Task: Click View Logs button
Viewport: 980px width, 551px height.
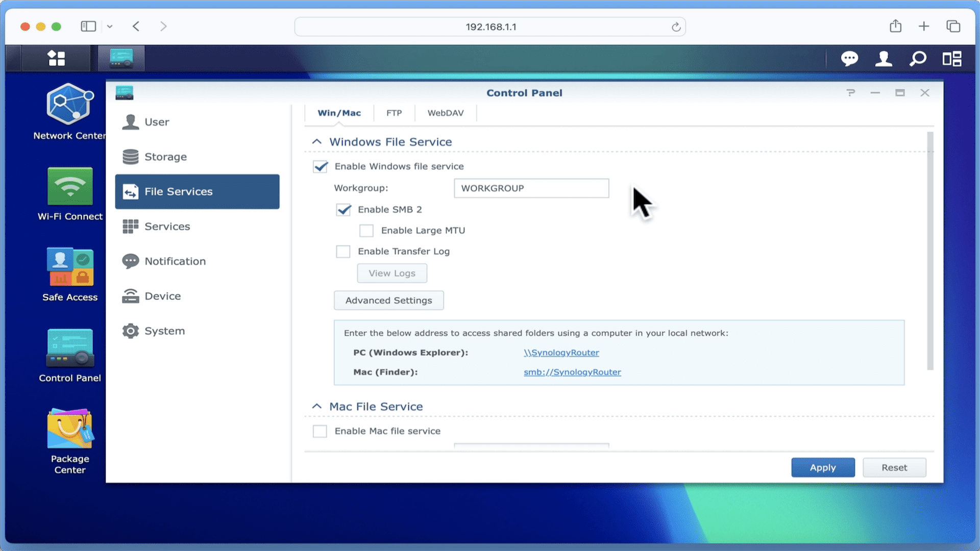Action: tap(392, 273)
